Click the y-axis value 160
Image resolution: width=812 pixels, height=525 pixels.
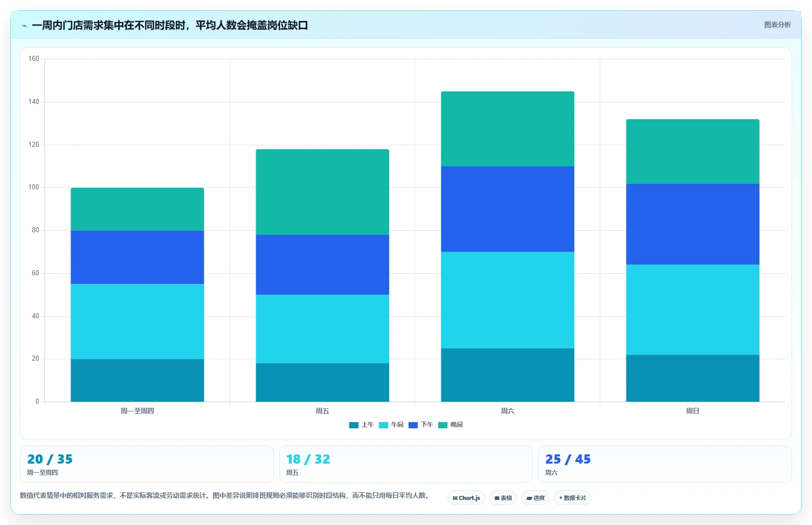coord(34,59)
